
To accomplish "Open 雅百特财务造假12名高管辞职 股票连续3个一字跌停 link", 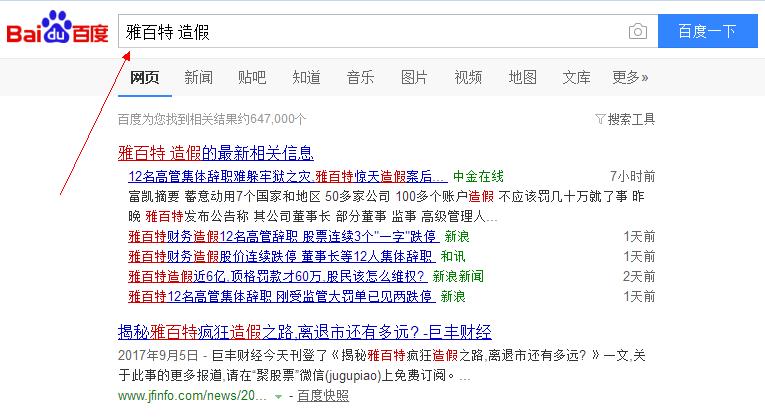I will click(283, 237).
